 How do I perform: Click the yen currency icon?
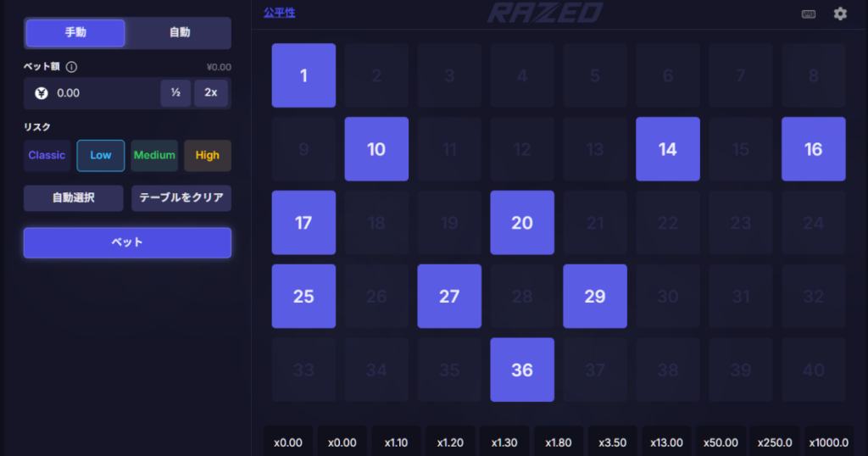click(42, 93)
